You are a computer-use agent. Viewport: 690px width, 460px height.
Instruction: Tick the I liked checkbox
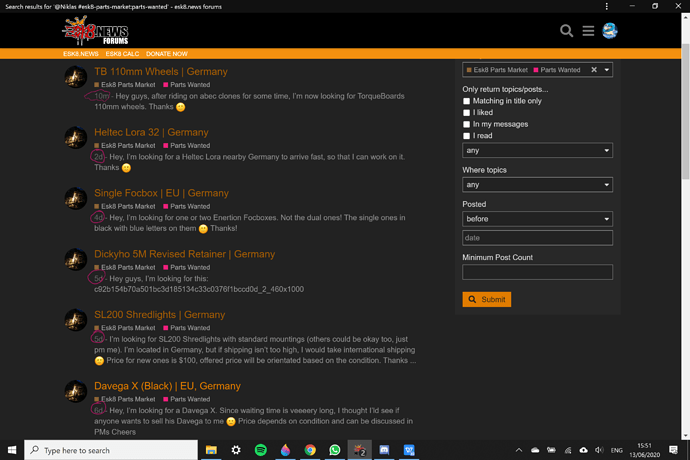pos(467,113)
